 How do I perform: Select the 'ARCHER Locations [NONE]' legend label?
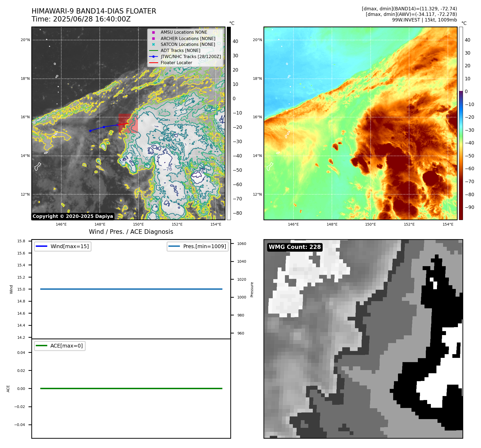click(188, 38)
